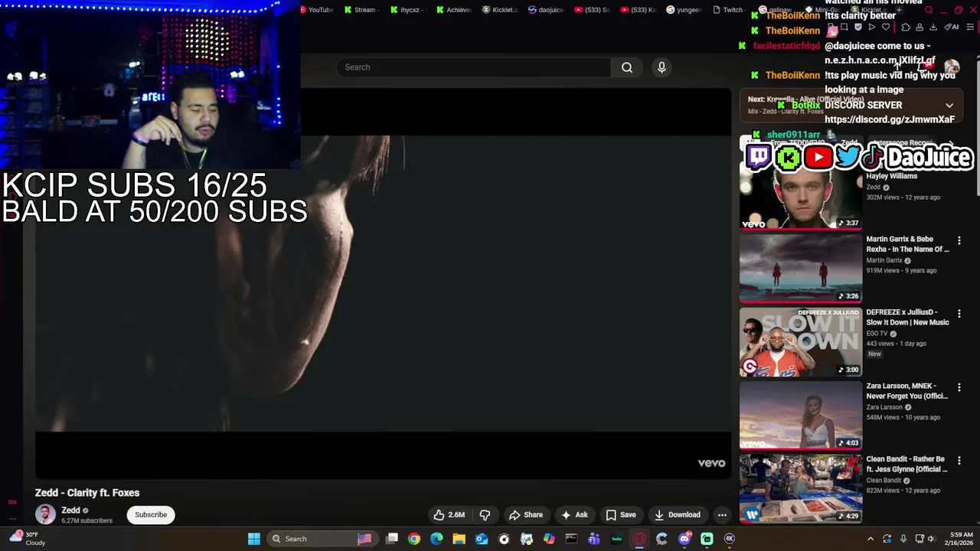Image resolution: width=980 pixels, height=551 pixels.
Task: Open the Windows Start menu
Action: [x=253, y=539]
